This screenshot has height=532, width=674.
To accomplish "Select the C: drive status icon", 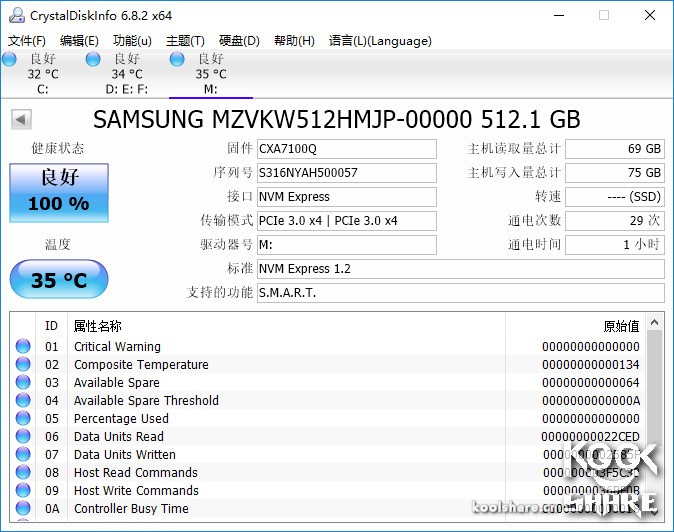I will point(9,59).
